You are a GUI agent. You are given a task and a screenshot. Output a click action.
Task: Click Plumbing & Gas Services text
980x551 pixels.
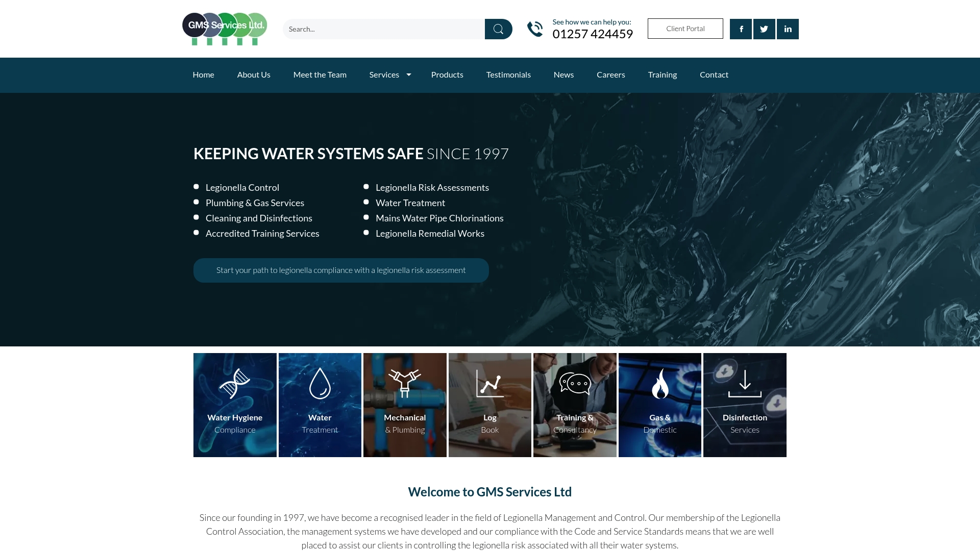pyautogui.click(x=255, y=203)
